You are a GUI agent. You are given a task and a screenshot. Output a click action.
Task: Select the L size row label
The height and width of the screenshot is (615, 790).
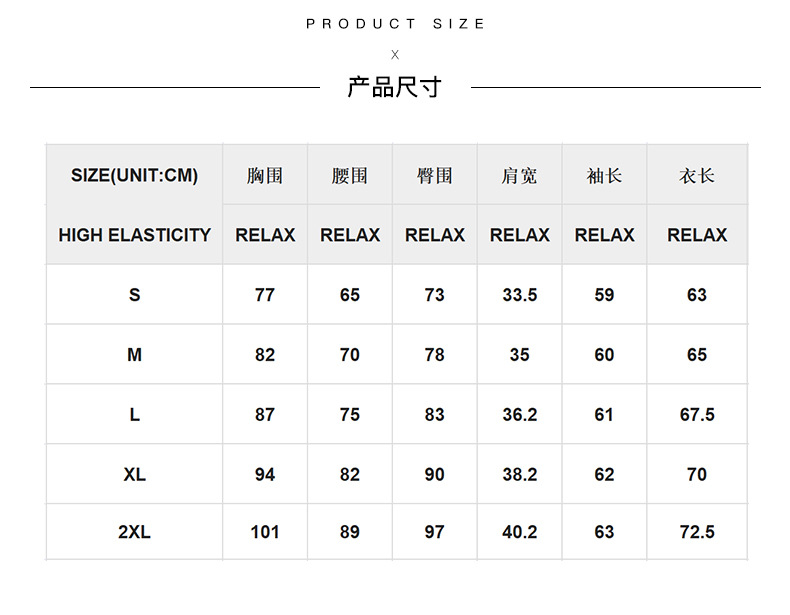[x=135, y=414]
